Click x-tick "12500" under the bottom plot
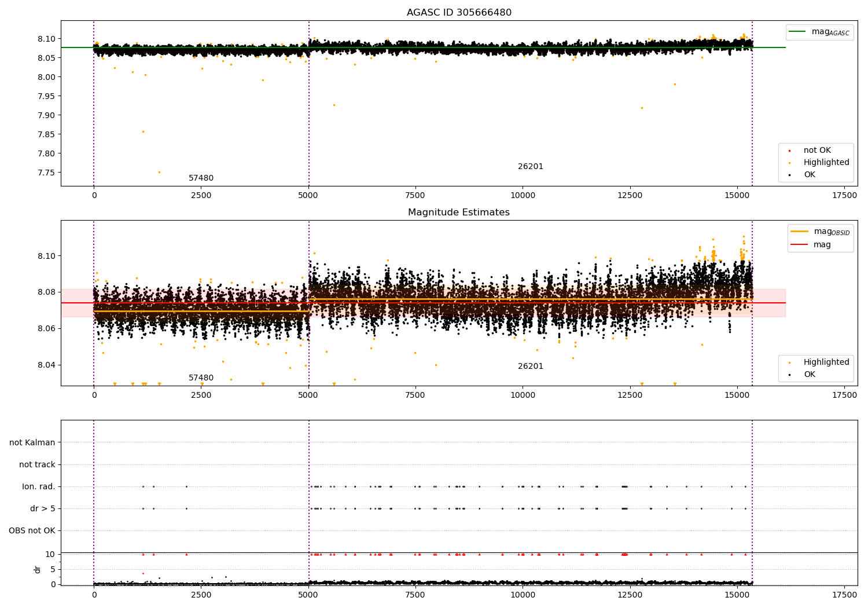This screenshot has height=608, width=868. pos(630,595)
